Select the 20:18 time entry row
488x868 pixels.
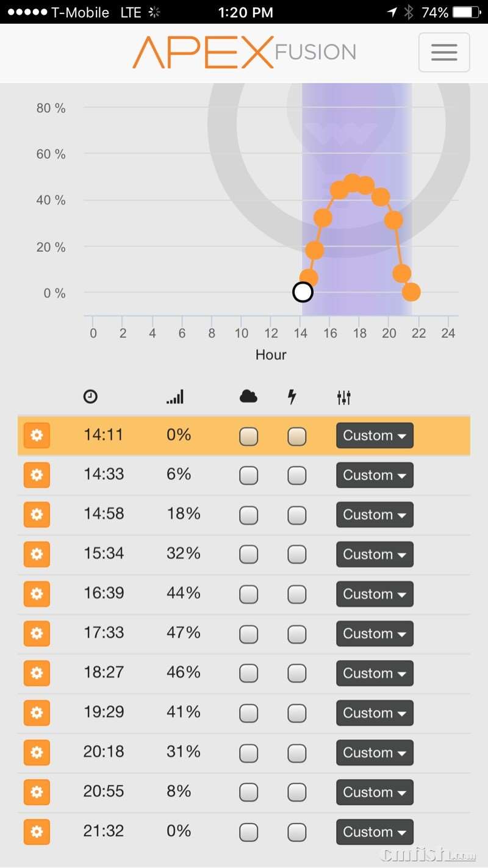104,752
